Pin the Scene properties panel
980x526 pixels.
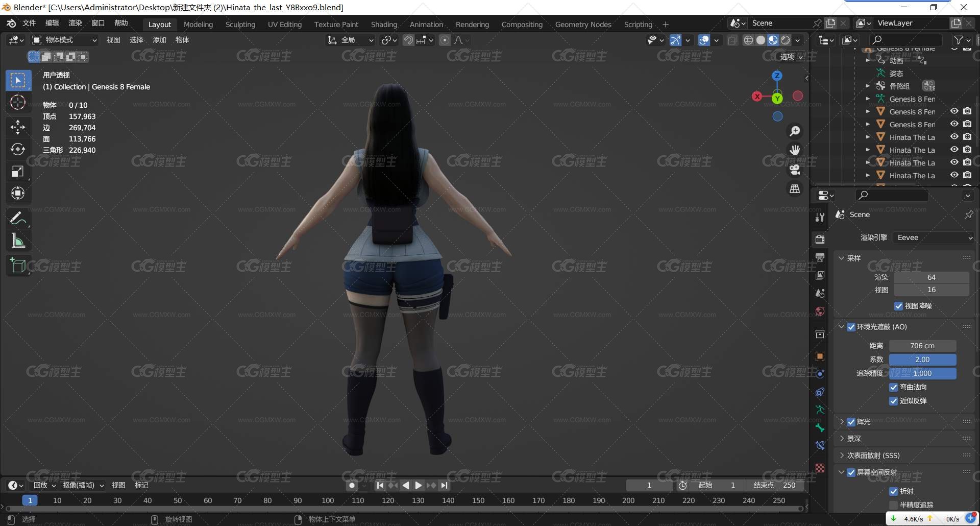tap(968, 215)
